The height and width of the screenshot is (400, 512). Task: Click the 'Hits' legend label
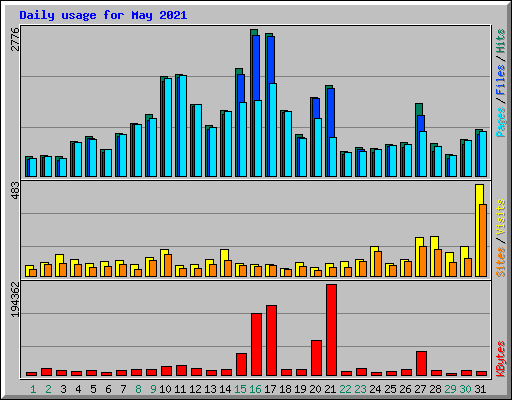[500, 41]
